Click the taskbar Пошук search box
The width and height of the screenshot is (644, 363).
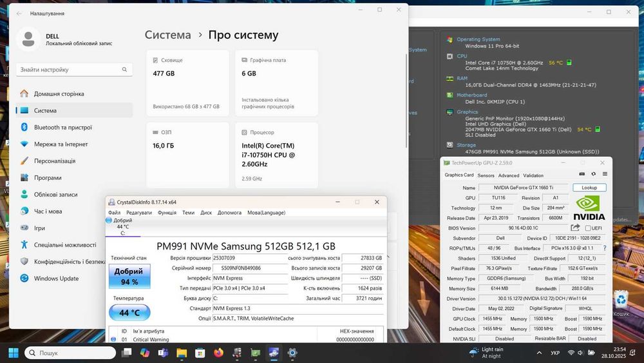pos(70,353)
